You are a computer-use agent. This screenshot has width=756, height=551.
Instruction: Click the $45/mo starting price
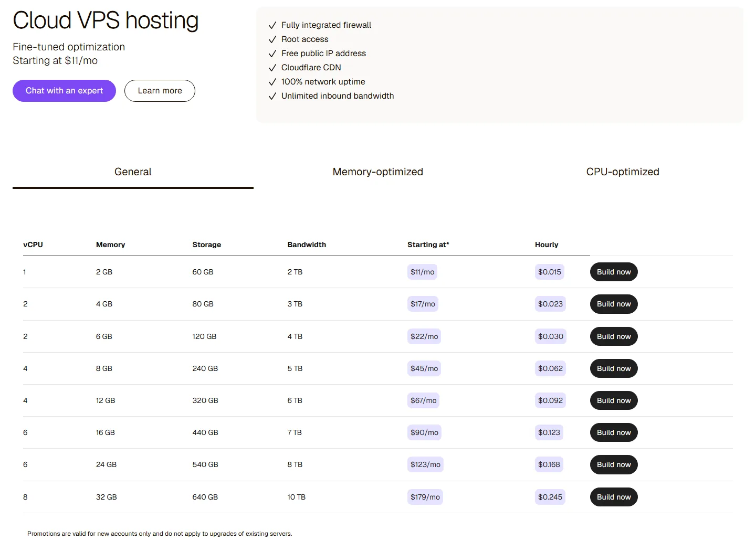tap(424, 368)
